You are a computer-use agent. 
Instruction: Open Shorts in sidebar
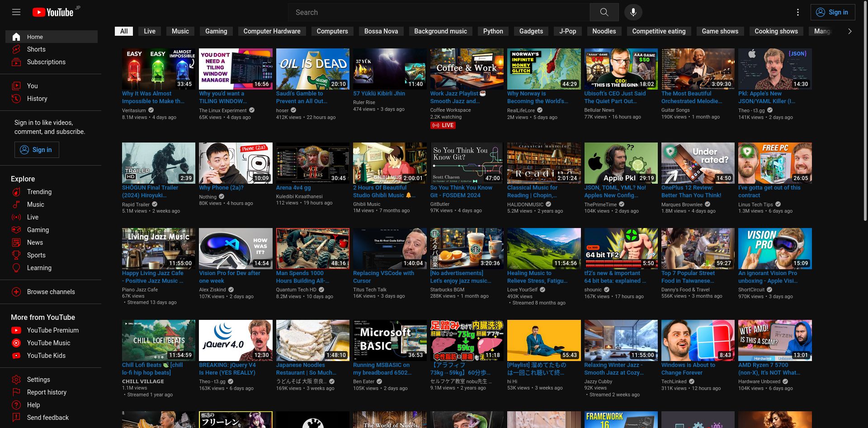coord(52,49)
